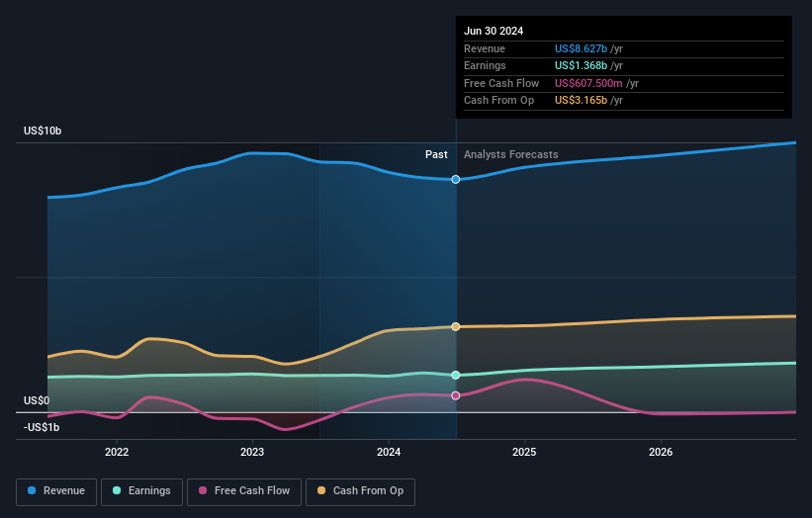Toggle the Free Cash Flow legend button
The height and width of the screenshot is (518, 812).
click(244, 491)
